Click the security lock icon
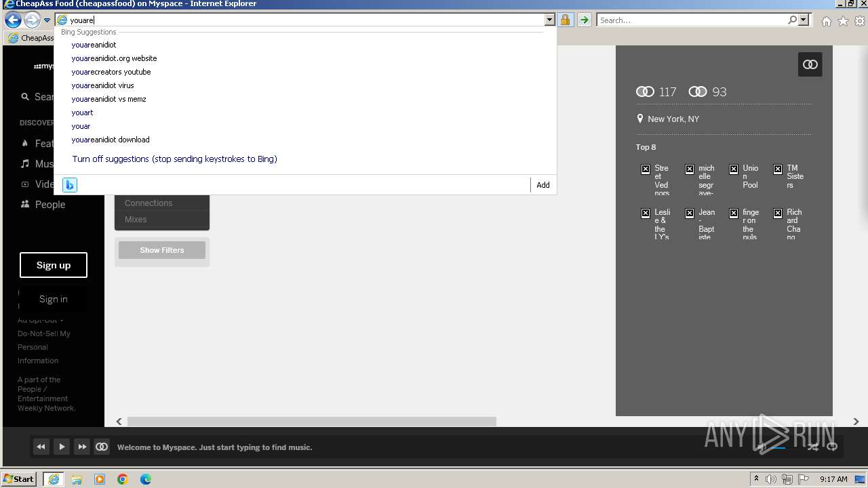Viewport: 868px width, 488px height. [565, 20]
